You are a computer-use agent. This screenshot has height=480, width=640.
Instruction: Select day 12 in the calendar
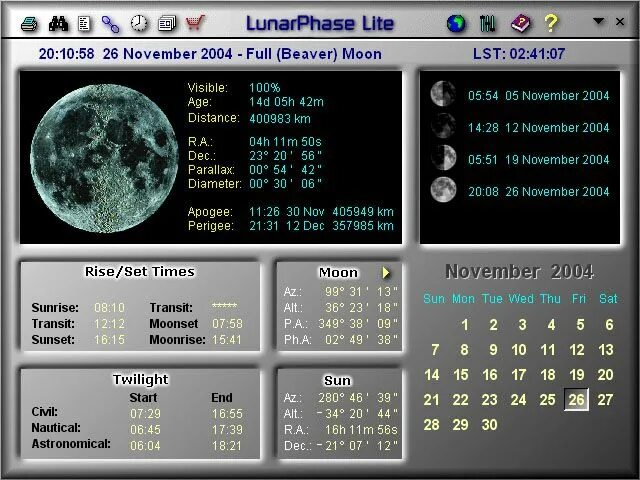pyautogui.click(x=576, y=350)
